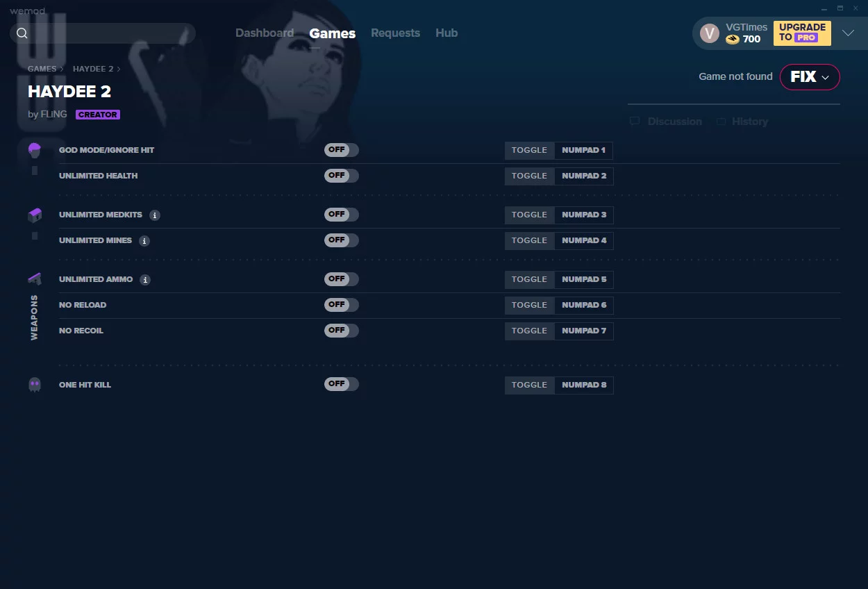The image size is (868, 589).
Task: Toggle the No Reload cheat
Action: tap(342, 305)
